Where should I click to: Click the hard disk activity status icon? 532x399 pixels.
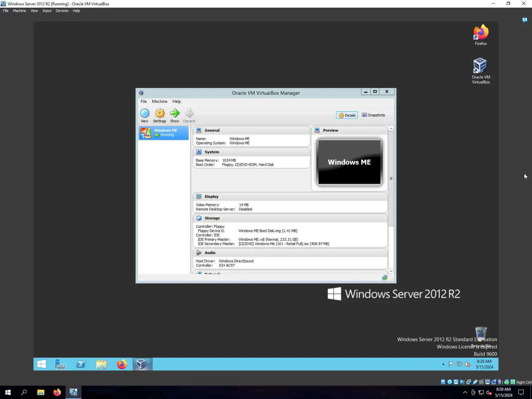pyautogui.click(x=443, y=382)
